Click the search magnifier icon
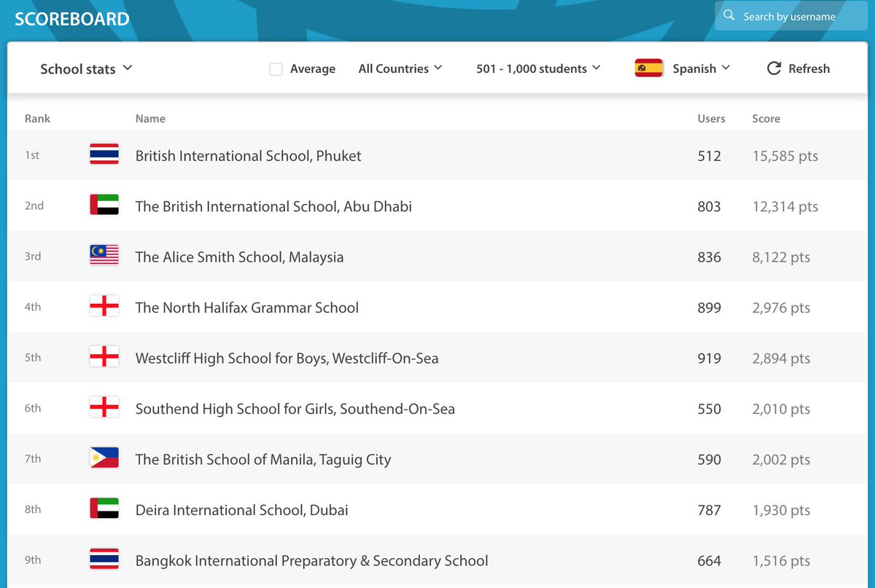The image size is (875, 588). pos(728,15)
